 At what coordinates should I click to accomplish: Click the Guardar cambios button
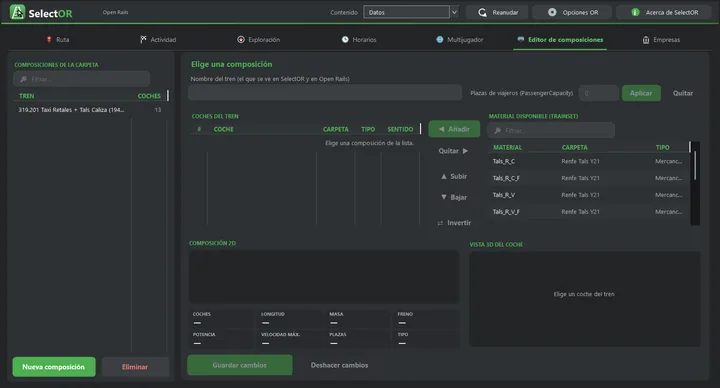pyautogui.click(x=240, y=365)
